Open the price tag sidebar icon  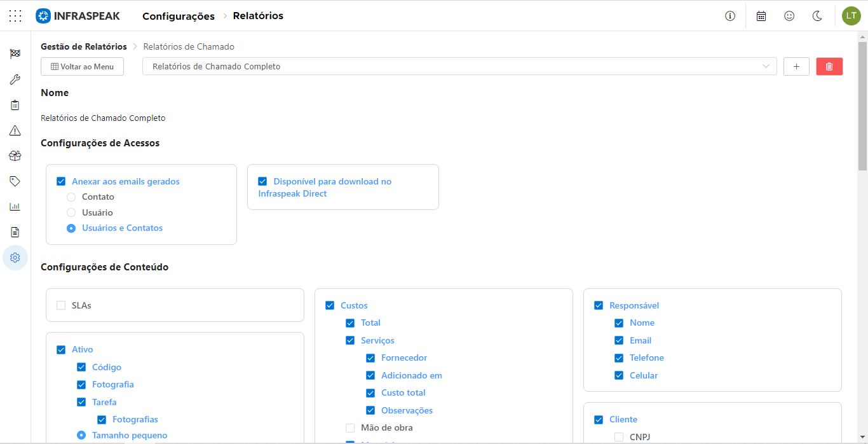coord(15,181)
